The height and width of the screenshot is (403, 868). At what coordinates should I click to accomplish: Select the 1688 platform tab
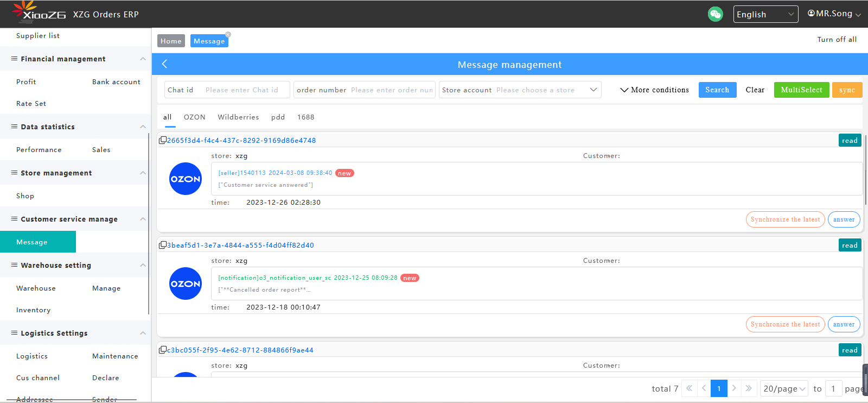click(305, 117)
